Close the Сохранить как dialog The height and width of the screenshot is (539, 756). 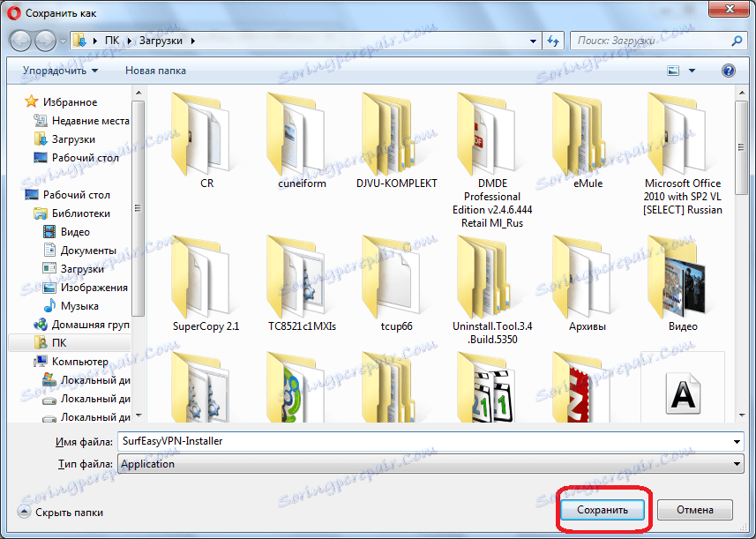tap(730, 8)
